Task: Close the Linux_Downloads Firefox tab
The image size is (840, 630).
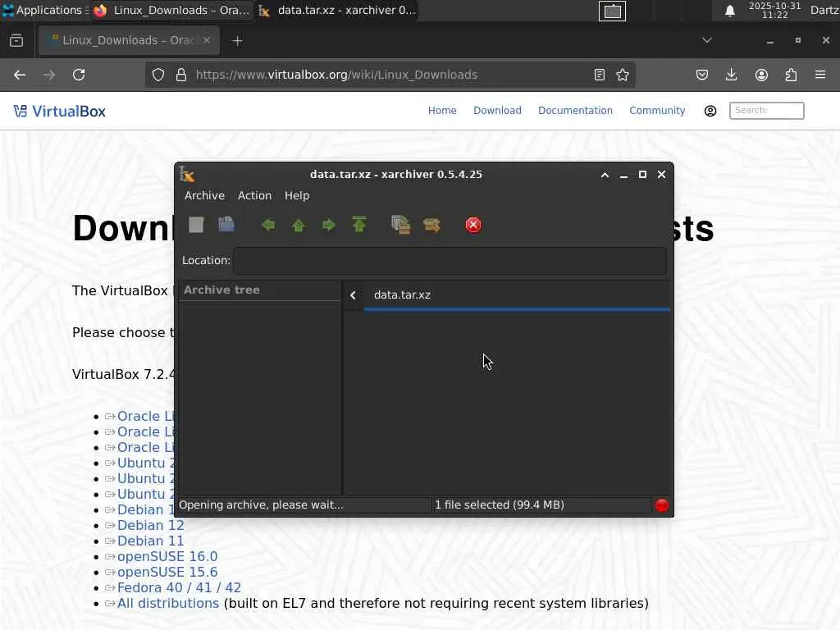Action: click(207, 40)
